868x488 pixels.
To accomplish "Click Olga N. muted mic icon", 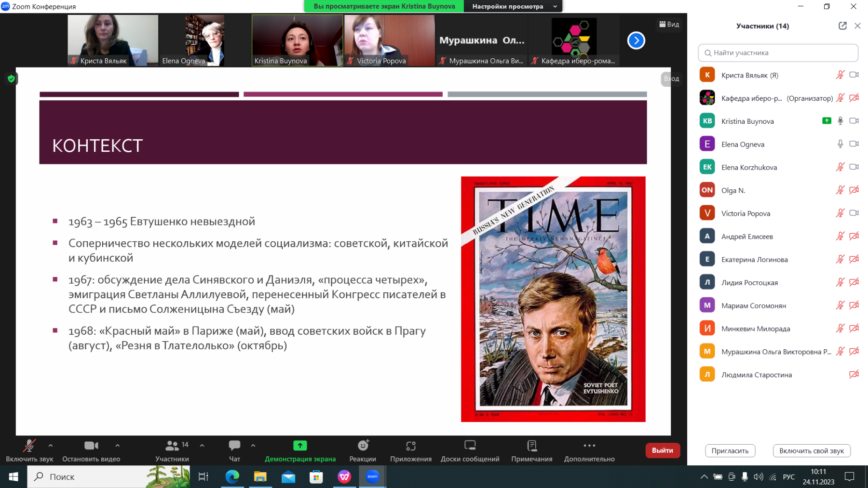I will pos(840,190).
